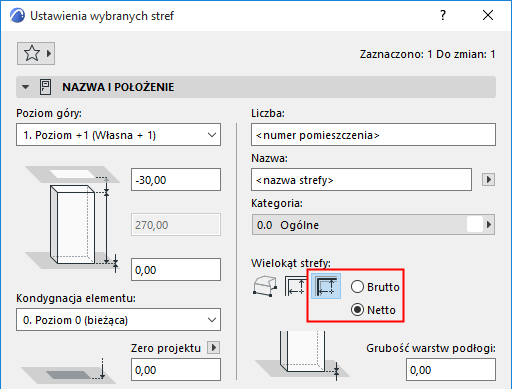The height and width of the screenshot is (389, 512).
Task: Click the zone panel icon beside NAZWA I POŁOŻENIE
Action: 45,87
